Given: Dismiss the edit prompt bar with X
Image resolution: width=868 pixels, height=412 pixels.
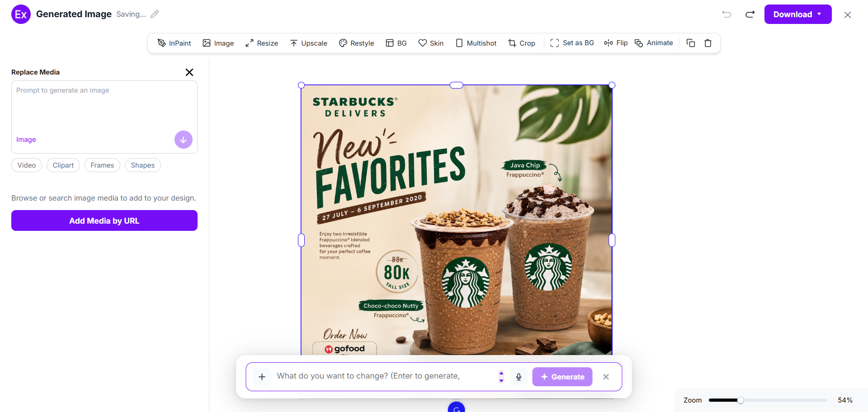Looking at the screenshot, I should tap(606, 377).
